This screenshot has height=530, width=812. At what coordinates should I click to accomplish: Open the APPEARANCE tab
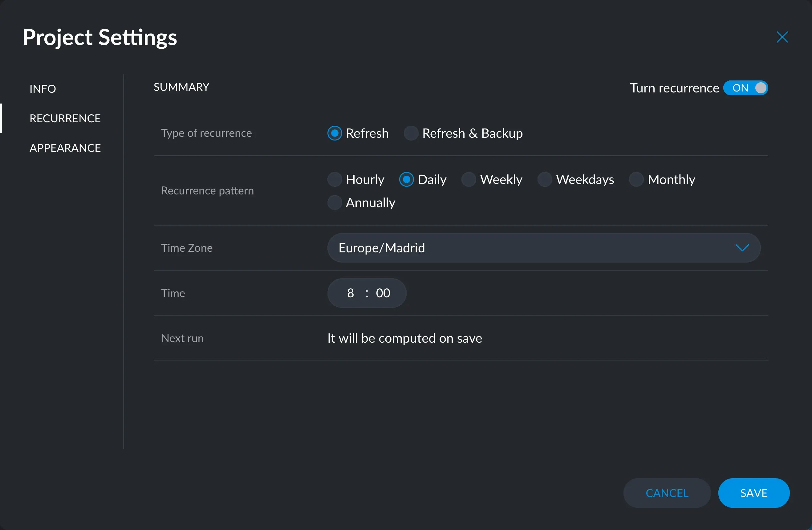click(x=65, y=148)
